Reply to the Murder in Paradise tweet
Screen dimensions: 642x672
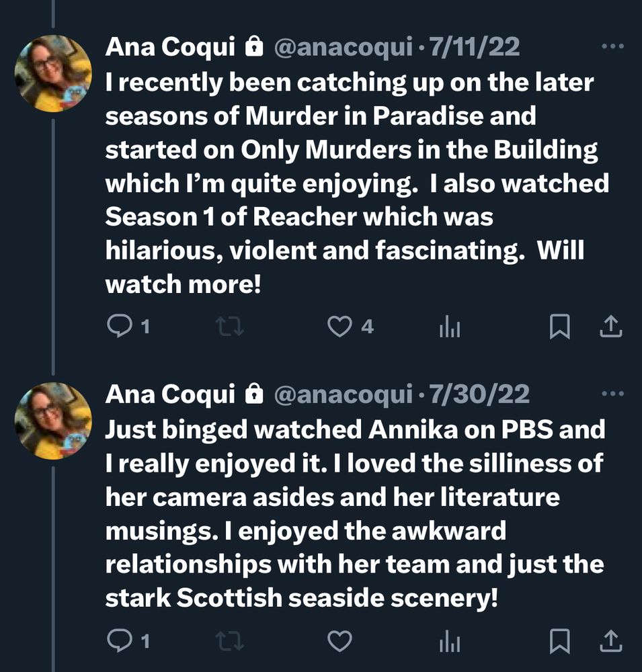119,327
